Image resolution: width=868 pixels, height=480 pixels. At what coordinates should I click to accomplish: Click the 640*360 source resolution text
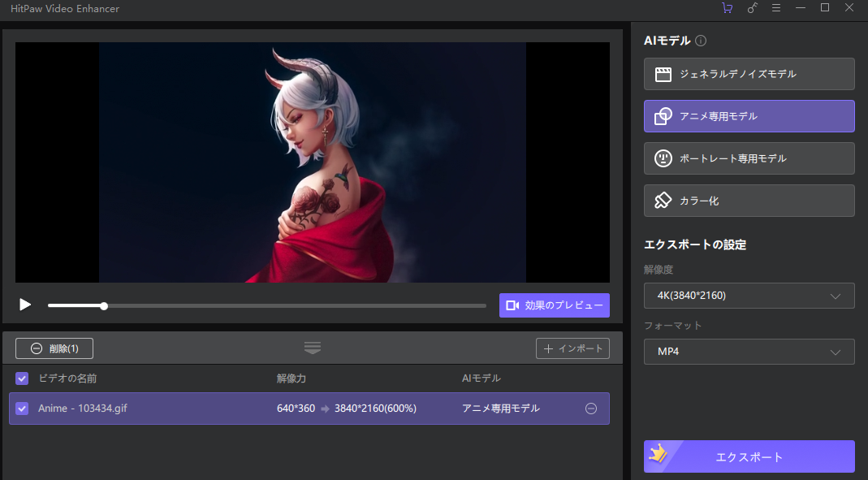click(296, 408)
